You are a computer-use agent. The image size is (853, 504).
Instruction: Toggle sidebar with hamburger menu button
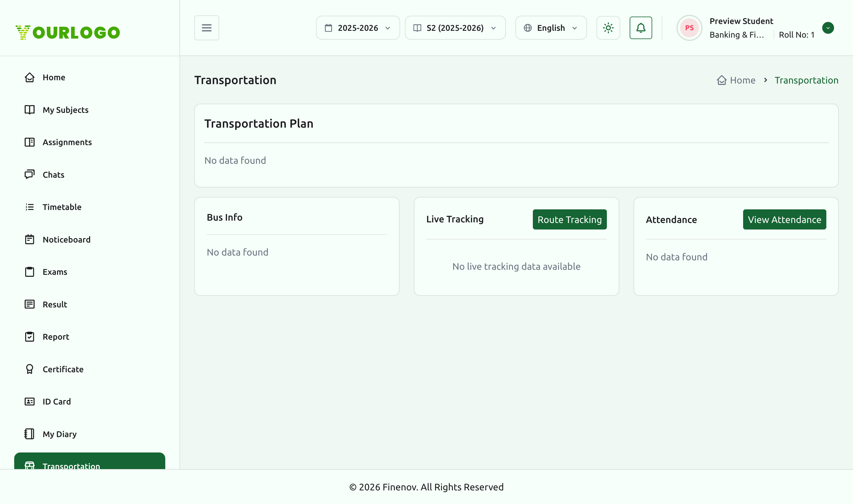point(206,28)
